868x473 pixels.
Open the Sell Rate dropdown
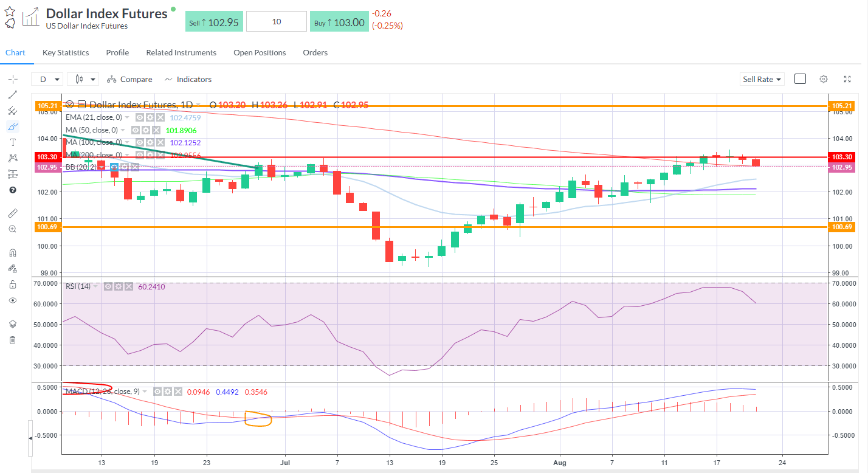click(762, 79)
